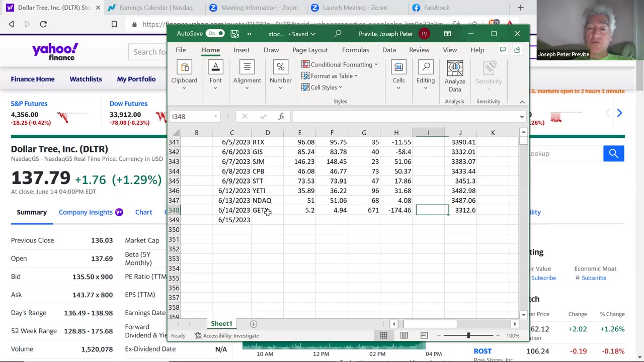Open Format as Table dropdown

click(x=330, y=76)
